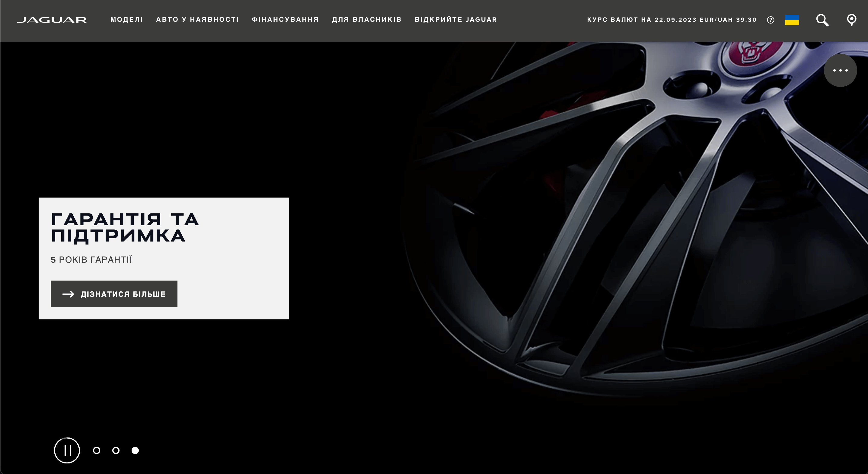Select the third carousel slide dot
Screen dimensions: 868x474
click(135, 450)
